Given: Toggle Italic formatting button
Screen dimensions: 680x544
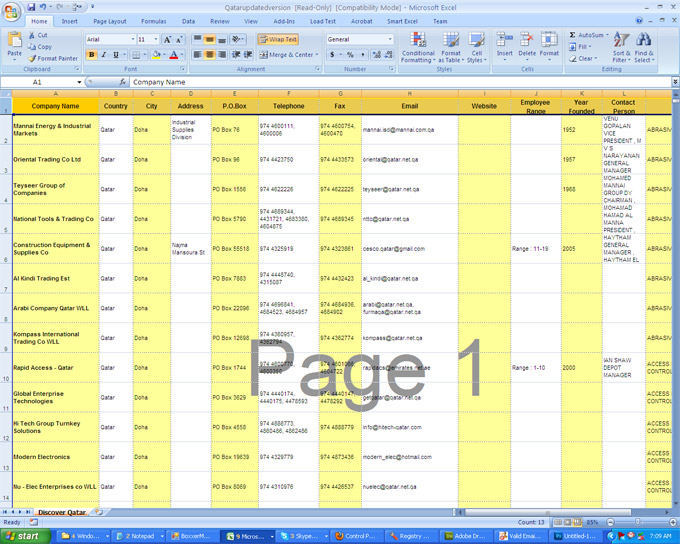Looking at the screenshot, I should 104,55.
